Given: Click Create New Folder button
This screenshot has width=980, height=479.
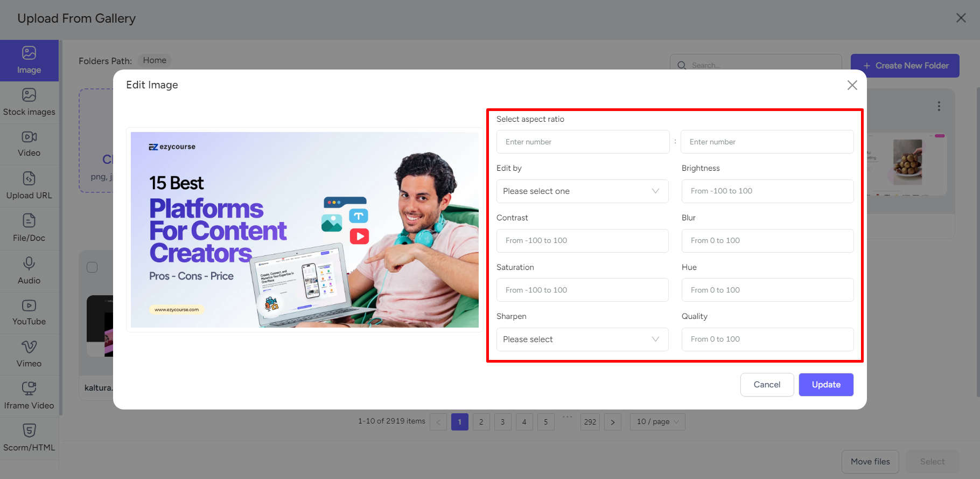Looking at the screenshot, I should tap(905, 66).
